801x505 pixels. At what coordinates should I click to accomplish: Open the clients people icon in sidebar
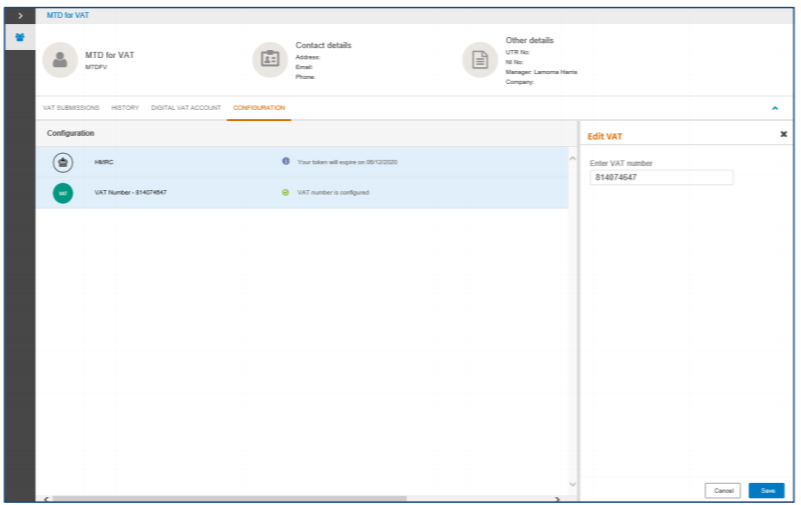point(20,37)
